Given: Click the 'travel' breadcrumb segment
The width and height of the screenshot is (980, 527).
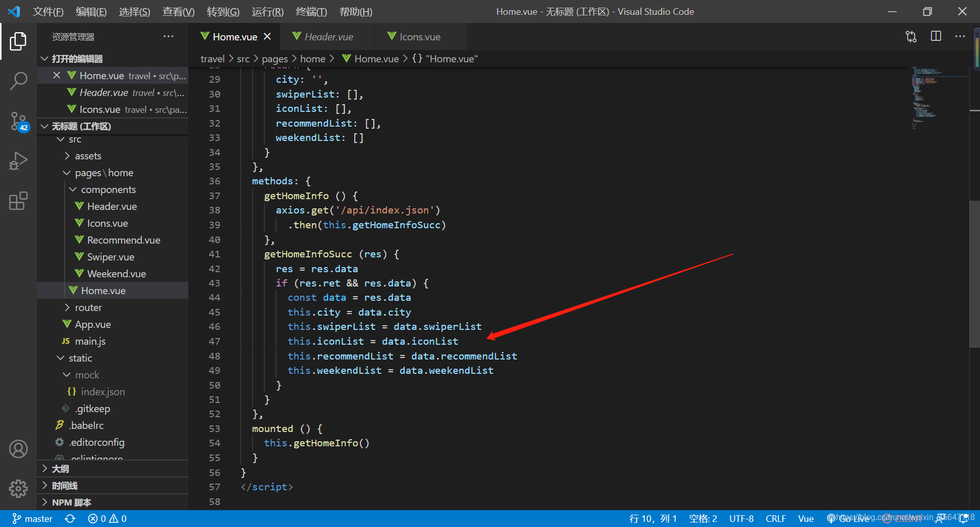Looking at the screenshot, I should click(x=212, y=59).
